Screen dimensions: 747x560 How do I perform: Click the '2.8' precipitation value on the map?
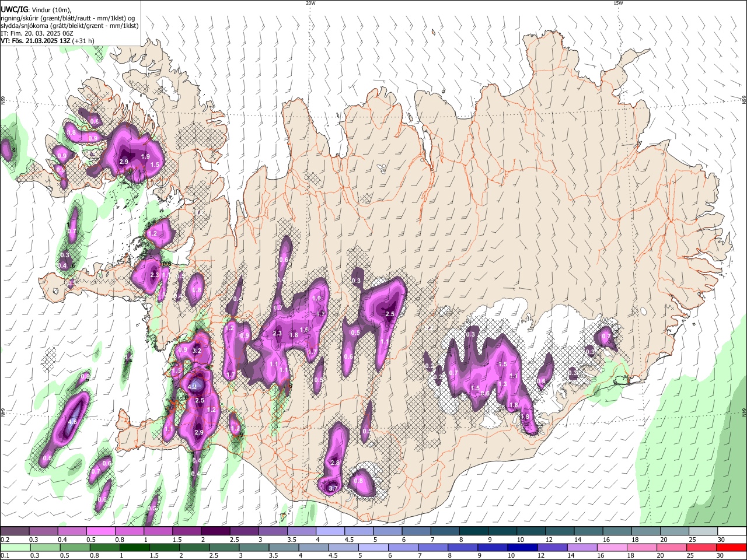[x=335, y=463]
